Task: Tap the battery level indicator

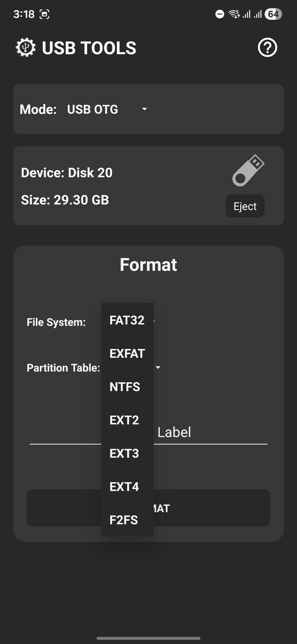Action: tap(273, 14)
